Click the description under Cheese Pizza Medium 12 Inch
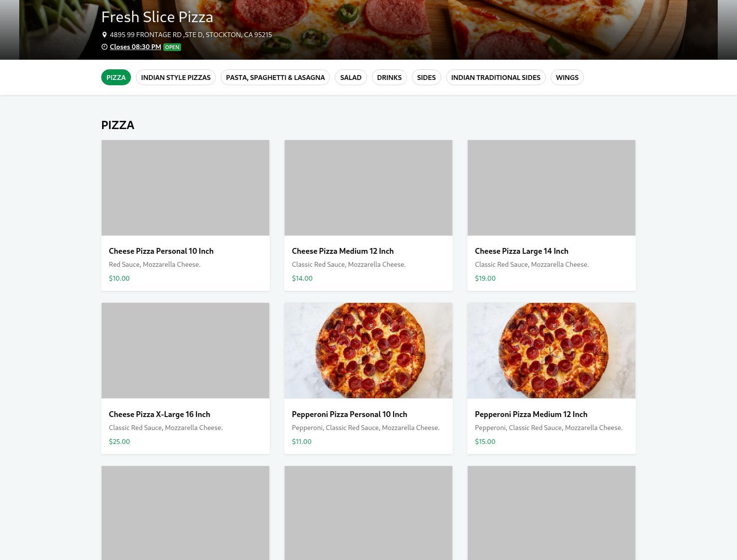 349,264
